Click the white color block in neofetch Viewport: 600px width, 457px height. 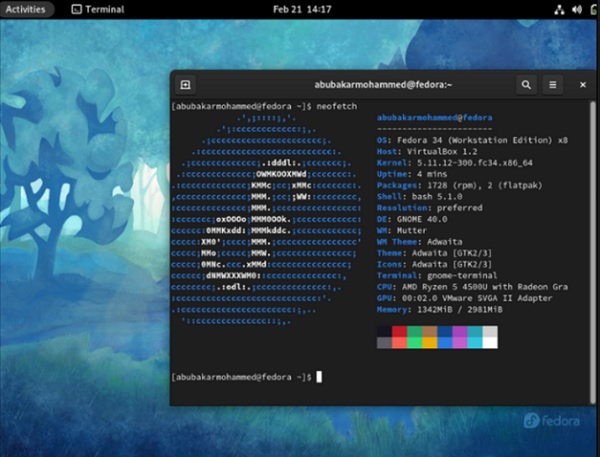(x=489, y=342)
